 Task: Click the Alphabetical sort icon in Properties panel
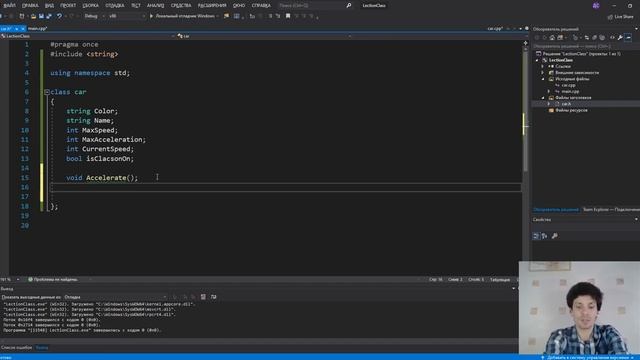tap(544, 236)
